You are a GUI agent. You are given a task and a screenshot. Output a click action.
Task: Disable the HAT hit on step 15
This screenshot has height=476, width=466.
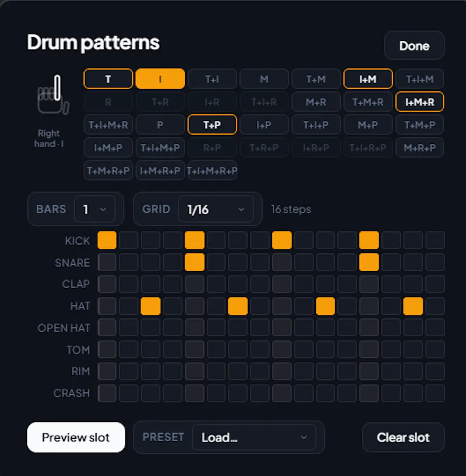[x=413, y=306]
